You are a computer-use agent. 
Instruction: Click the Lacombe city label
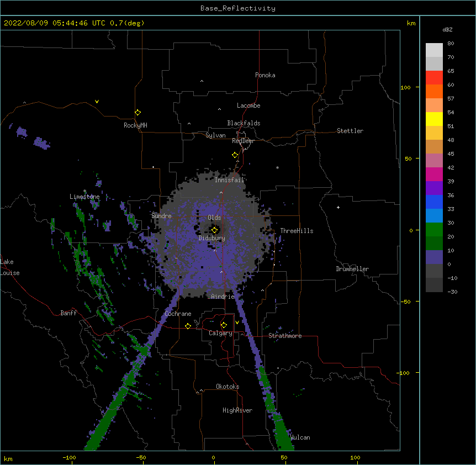[x=248, y=105]
